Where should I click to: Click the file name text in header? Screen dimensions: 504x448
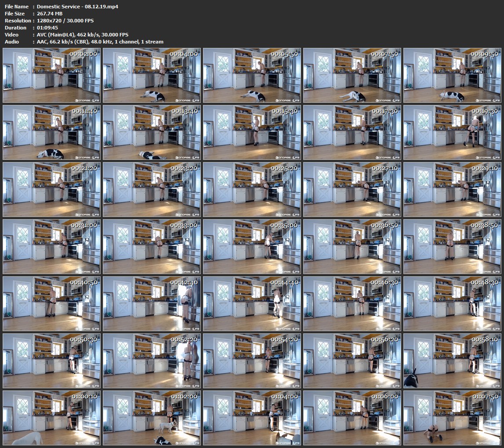(77, 7)
